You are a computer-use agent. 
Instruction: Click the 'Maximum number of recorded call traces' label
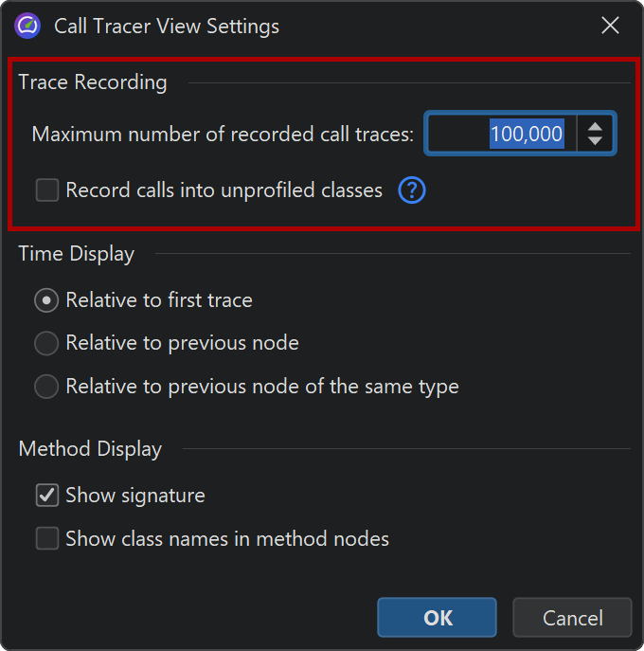point(223,134)
